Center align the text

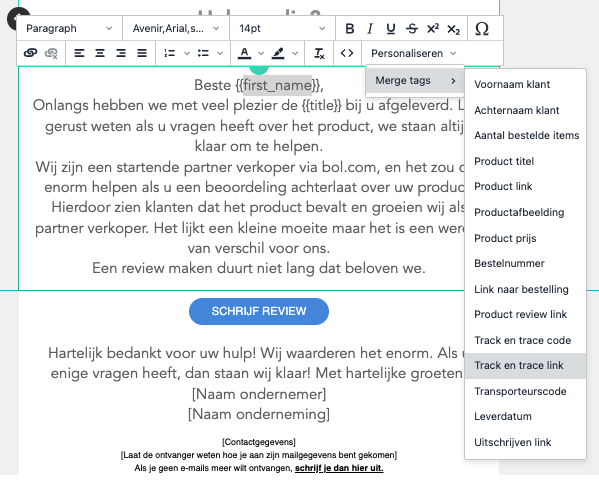100,53
